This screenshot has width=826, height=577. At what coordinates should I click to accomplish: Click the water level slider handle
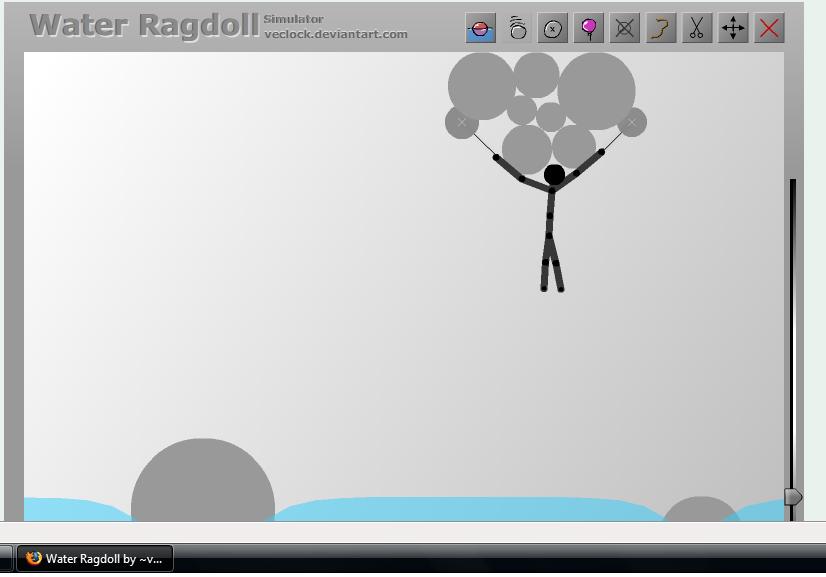click(x=793, y=497)
